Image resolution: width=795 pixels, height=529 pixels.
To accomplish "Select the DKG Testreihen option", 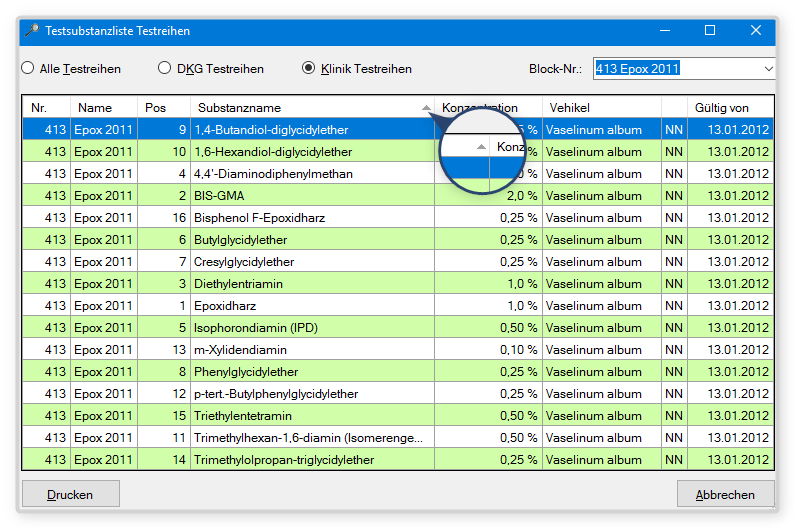I will (x=165, y=69).
